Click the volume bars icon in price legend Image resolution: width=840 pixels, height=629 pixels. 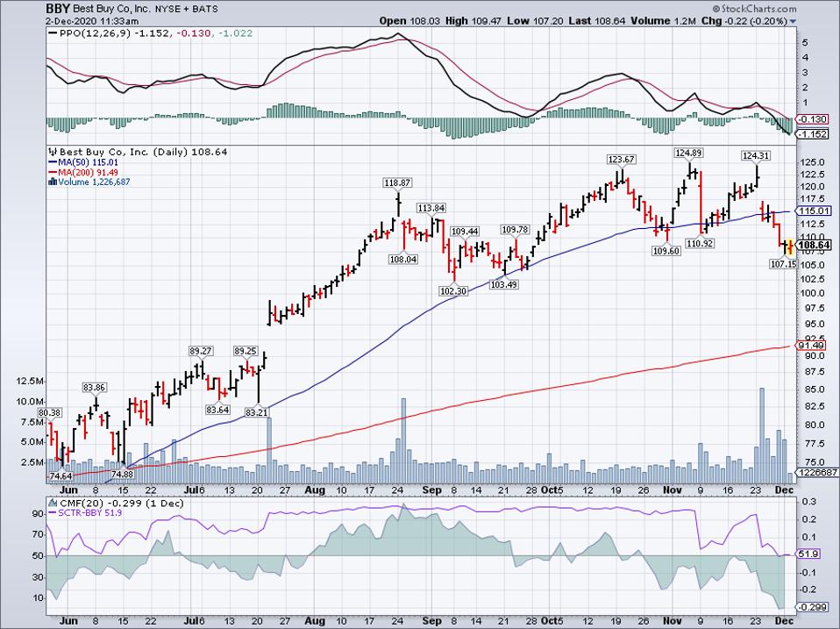(53, 182)
